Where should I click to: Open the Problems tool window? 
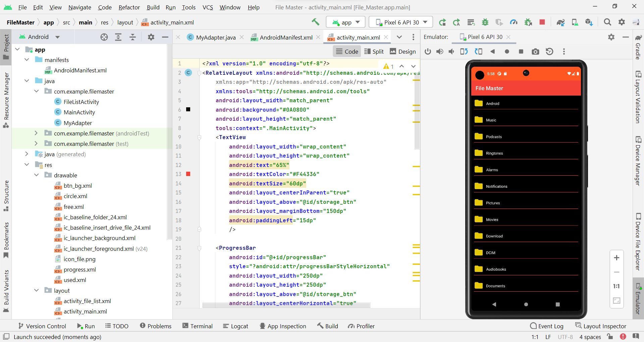[x=156, y=326]
